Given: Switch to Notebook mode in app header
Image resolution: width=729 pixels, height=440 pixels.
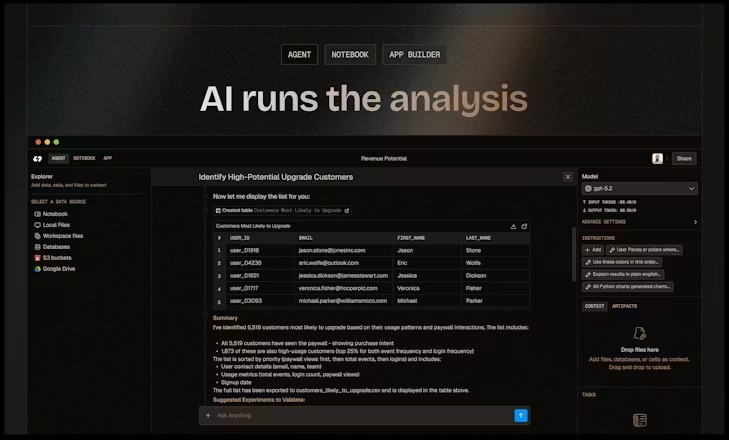Looking at the screenshot, I should click(x=84, y=159).
